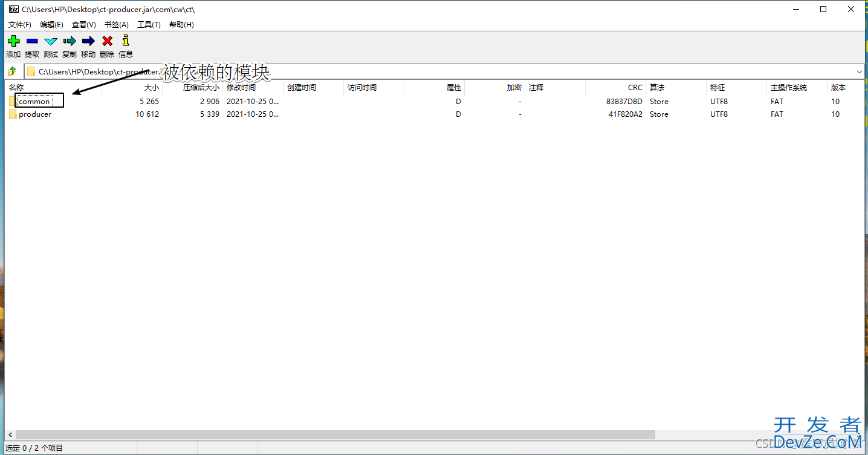Open the Info (信息) toolbar icon

tap(126, 41)
